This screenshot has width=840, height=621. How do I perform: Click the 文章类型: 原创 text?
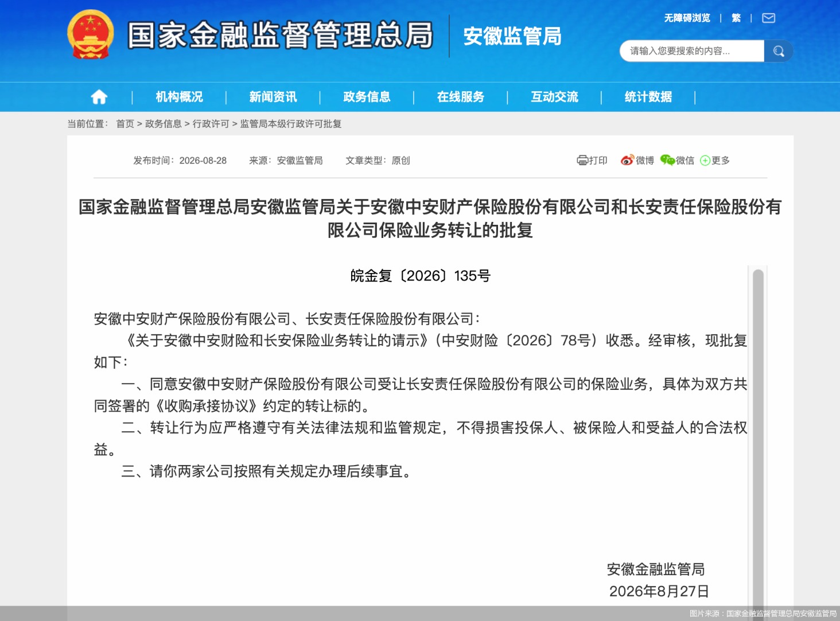378,161
